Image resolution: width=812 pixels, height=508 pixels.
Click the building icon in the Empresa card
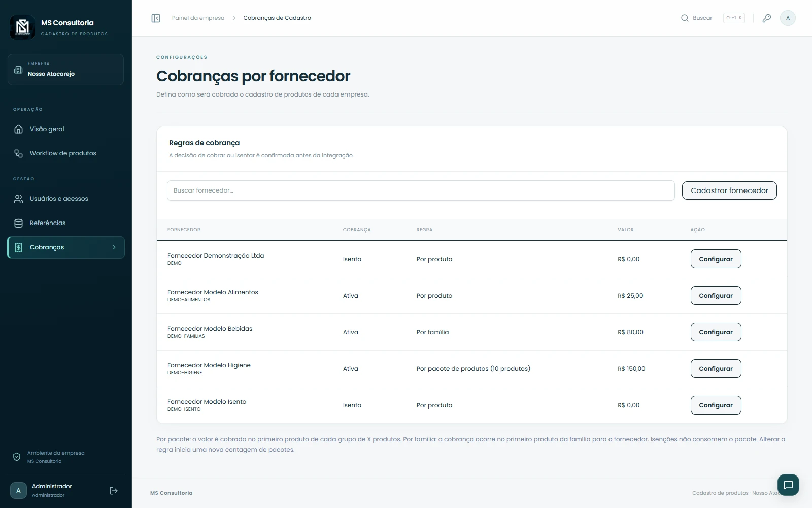pyautogui.click(x=18, y=70)
